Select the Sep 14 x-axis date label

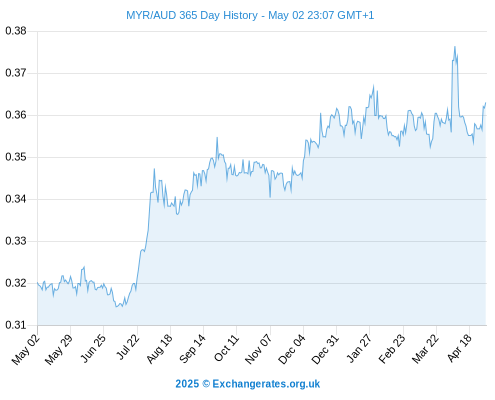pos(192,348)
